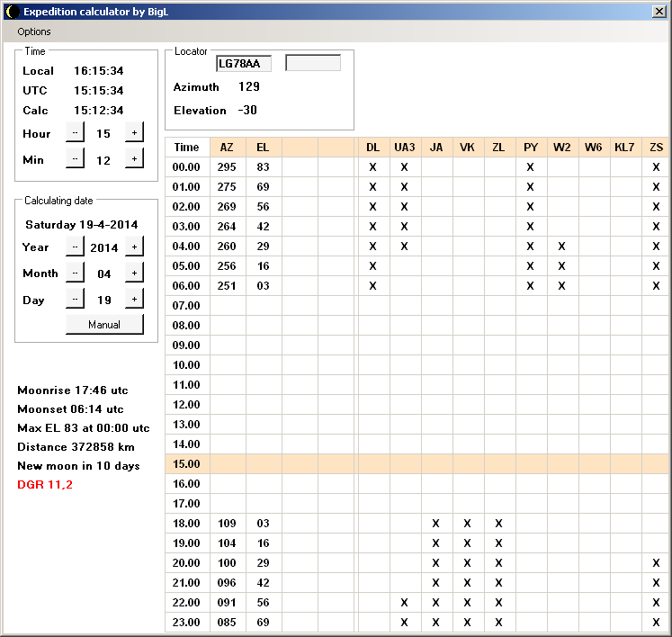Decrease the Min value
The width and height of the screenshot is (672, 637).
(75, 159)
